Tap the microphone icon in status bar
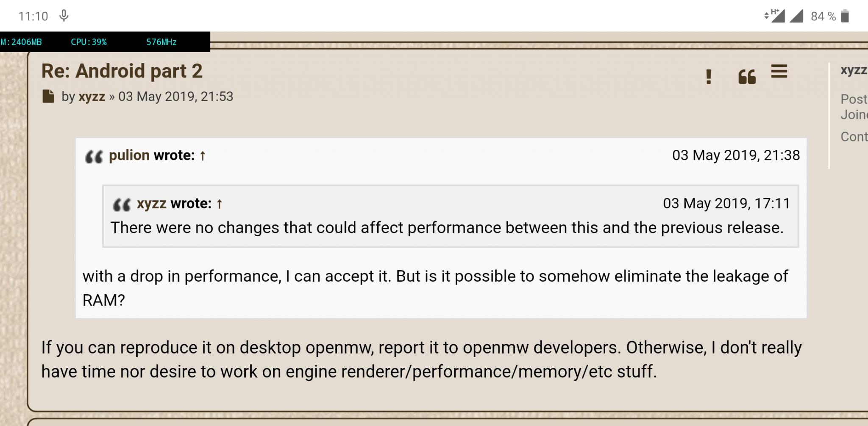This screenshot has height=426, width=868. pos(64,16)
